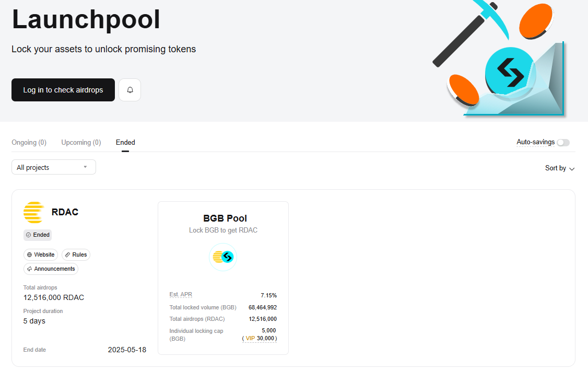Click the BGB Pool token pair icon
Image resolution: width=588 pixels, height=370 pixels.
pos(223,257)
